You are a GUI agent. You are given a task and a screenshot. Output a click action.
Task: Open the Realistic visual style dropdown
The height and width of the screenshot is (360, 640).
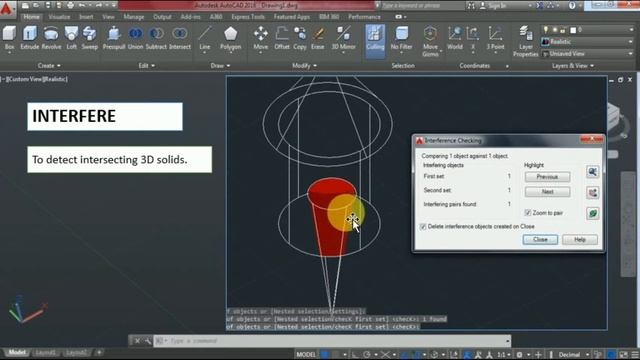point(587,42)
